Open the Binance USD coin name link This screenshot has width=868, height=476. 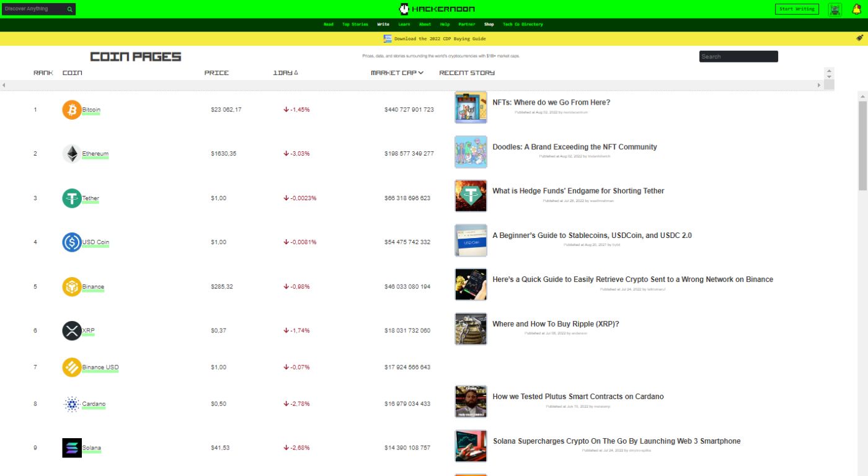[100, 368]
